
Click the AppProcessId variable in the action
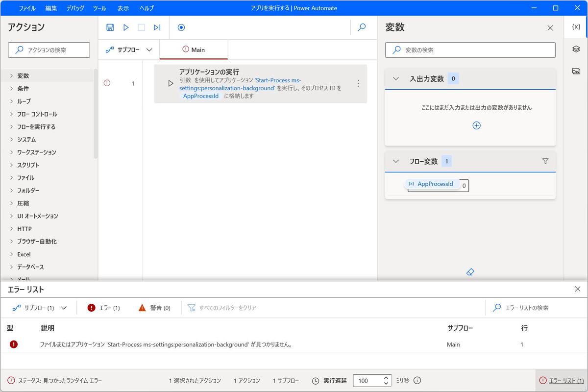pos(200,96)
